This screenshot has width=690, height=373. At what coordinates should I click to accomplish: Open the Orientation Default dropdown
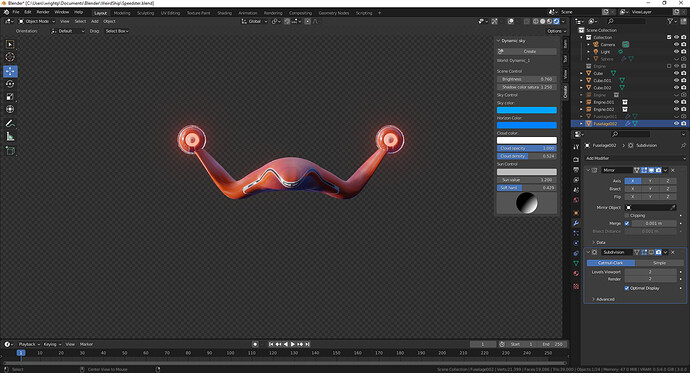[x=68, y=31]
